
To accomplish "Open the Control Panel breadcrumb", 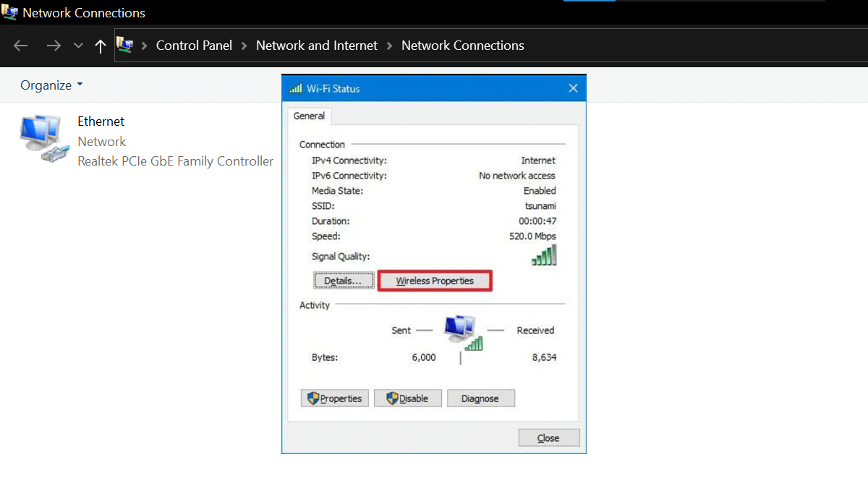I will pos(194,46).
